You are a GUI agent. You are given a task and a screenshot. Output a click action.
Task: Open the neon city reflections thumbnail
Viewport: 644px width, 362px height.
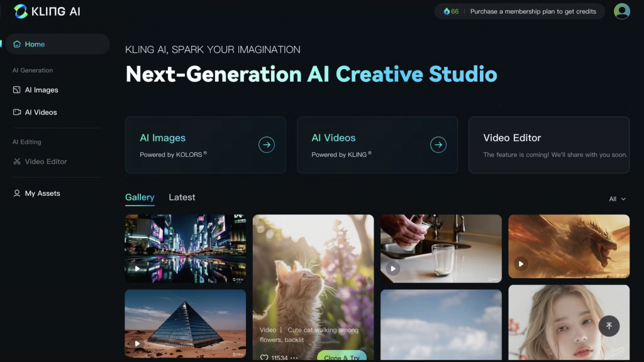(x=186, y=249)
